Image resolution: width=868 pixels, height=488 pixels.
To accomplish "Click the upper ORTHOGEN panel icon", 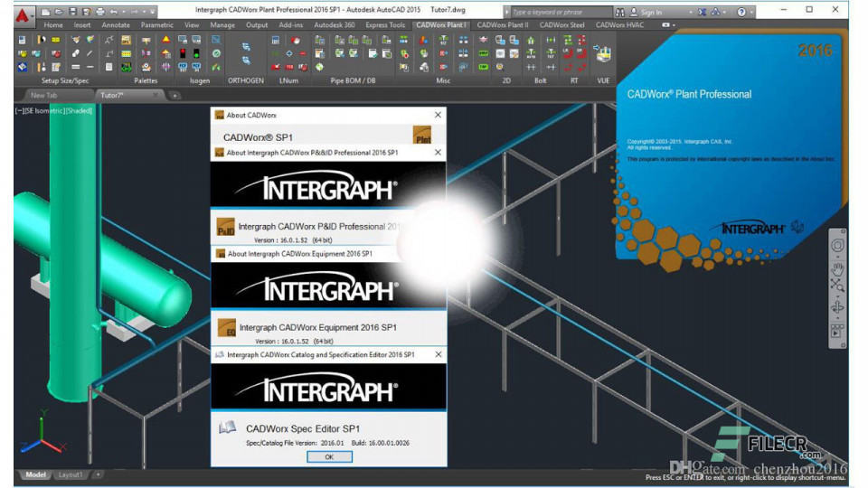I will pyautogui.click(x=245, y=46).
